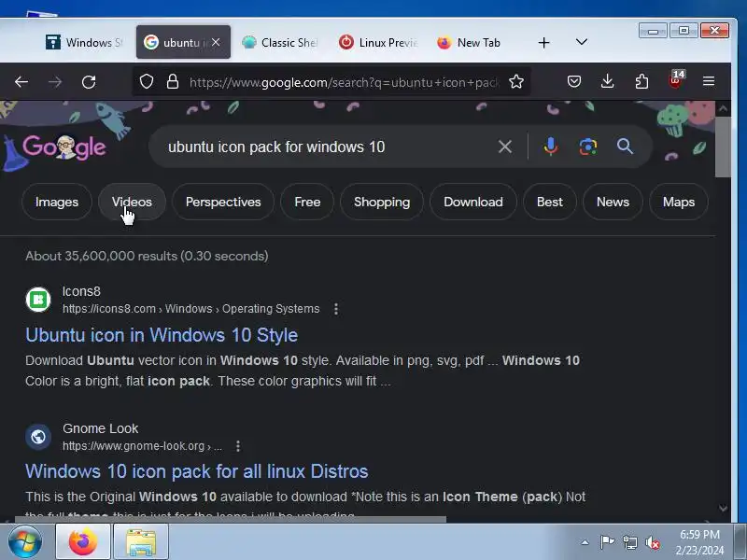
Task: Open the Firefox hamburger application menu
Action: click(x=709, y=81)
